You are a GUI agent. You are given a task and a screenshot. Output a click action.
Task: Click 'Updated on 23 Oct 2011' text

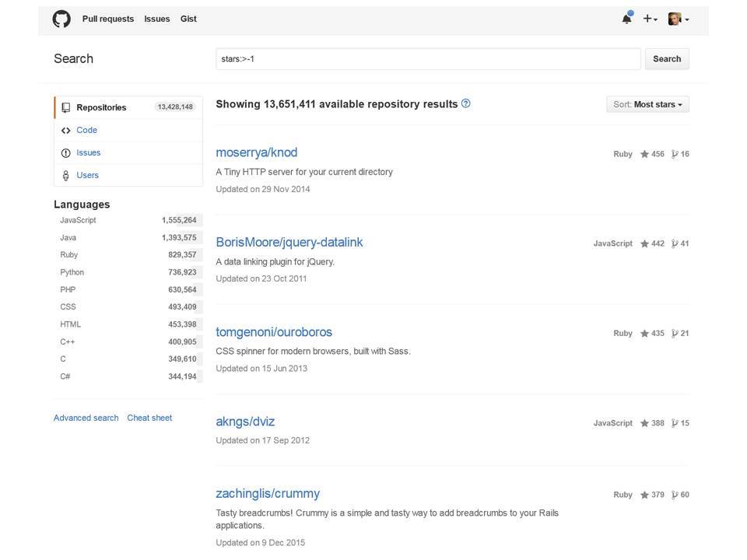pyautogui.click(x=261, y=278)
